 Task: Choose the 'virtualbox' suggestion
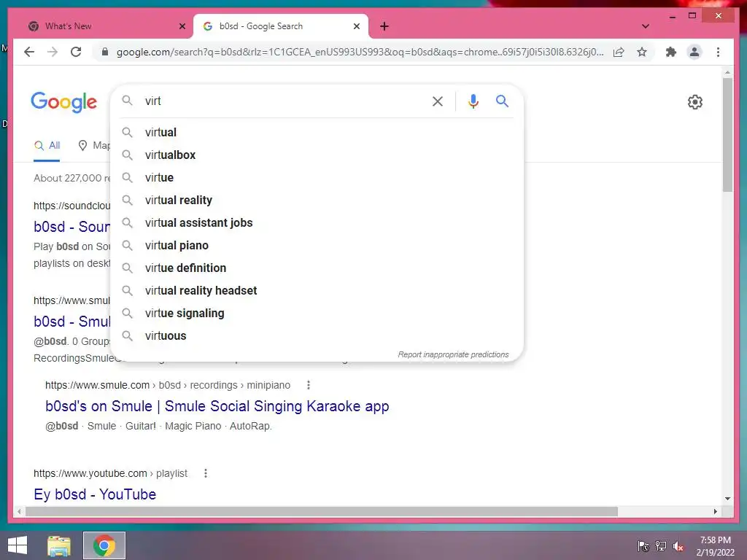click(x=317, y=155)
